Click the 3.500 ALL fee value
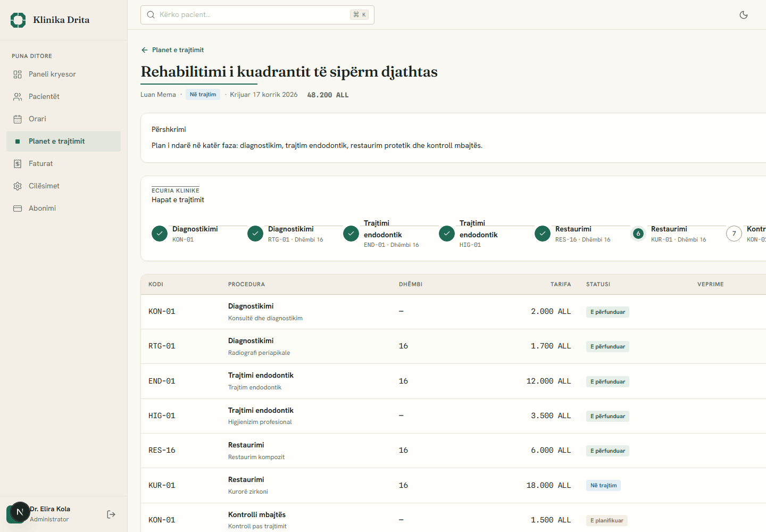This screenshot has height=532, width=766. [551, 416]
